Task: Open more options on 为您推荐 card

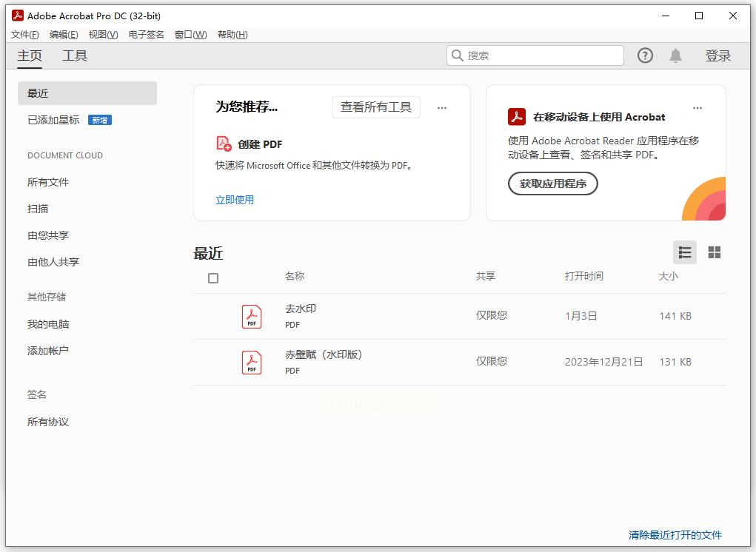Action: click(442, 108)
